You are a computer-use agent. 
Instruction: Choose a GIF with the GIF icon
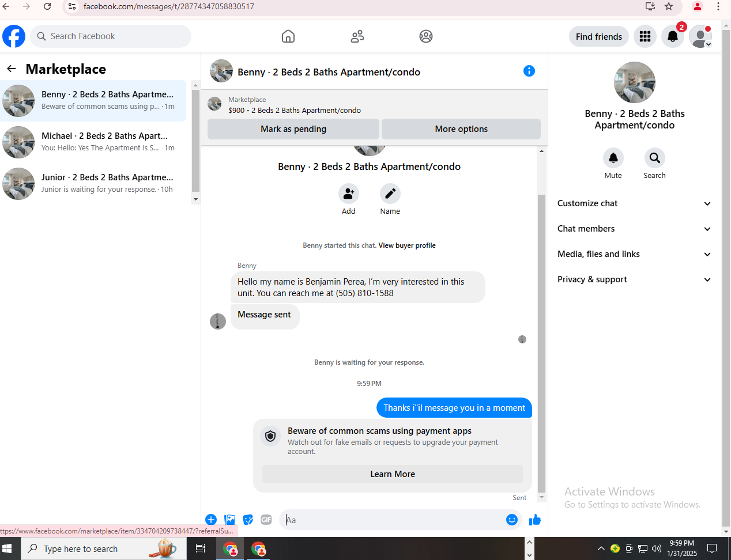coord(266,520)
